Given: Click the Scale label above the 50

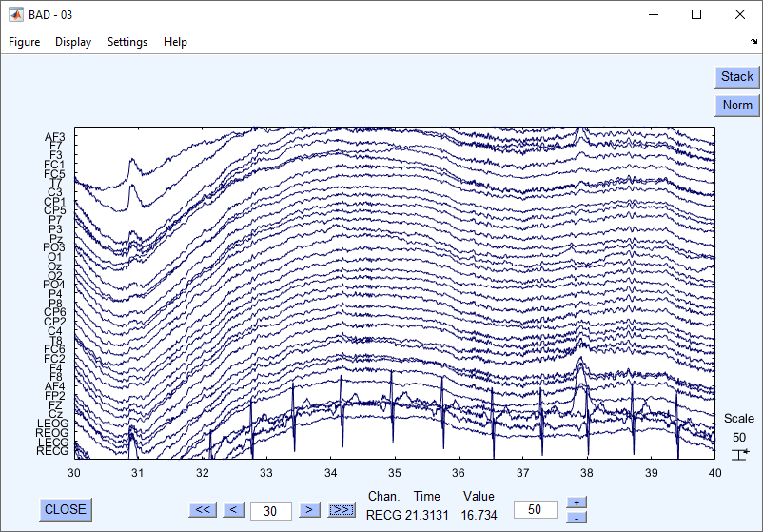Looking at the screenshot, I should (x=738, y=419).
